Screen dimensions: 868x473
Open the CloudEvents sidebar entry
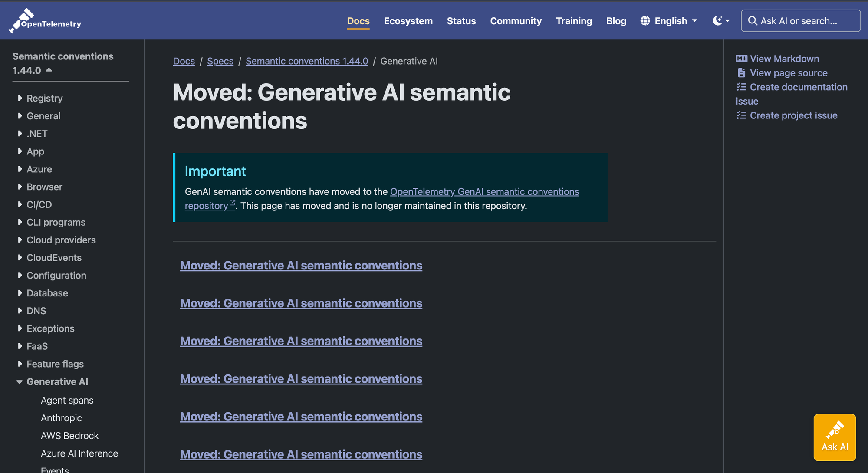(x=54, y=258)
